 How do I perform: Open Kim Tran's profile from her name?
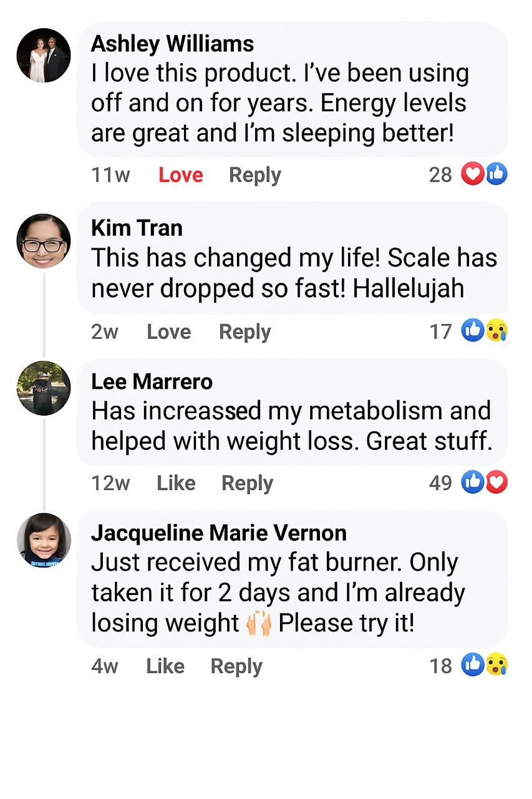pyautogui.click(x=137, y=228)
